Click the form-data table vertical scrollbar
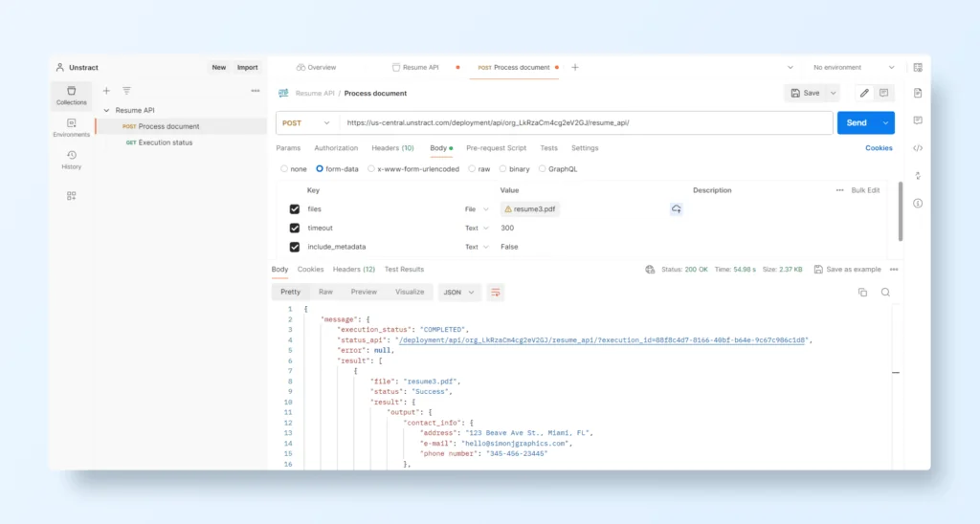 coord(900,211)
